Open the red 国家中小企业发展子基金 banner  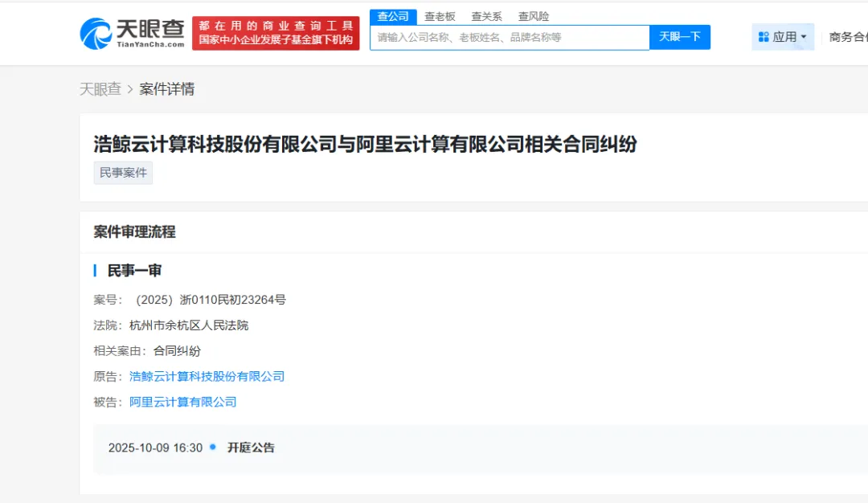(x=276, y=33)
